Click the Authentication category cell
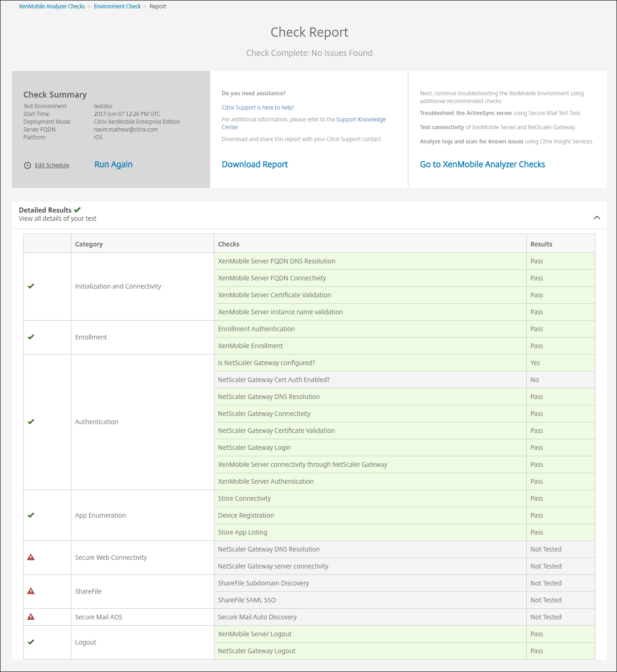 click(142, 422)
